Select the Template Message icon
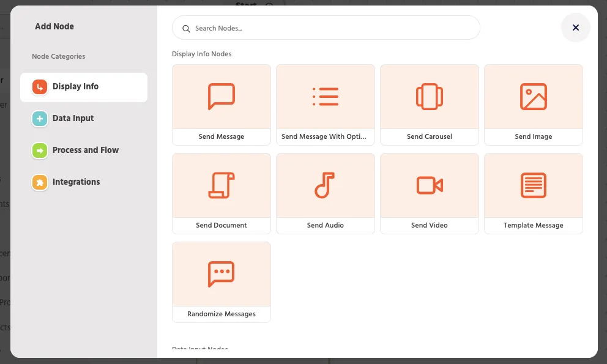 pyautogui.click(x=534, y=185)
